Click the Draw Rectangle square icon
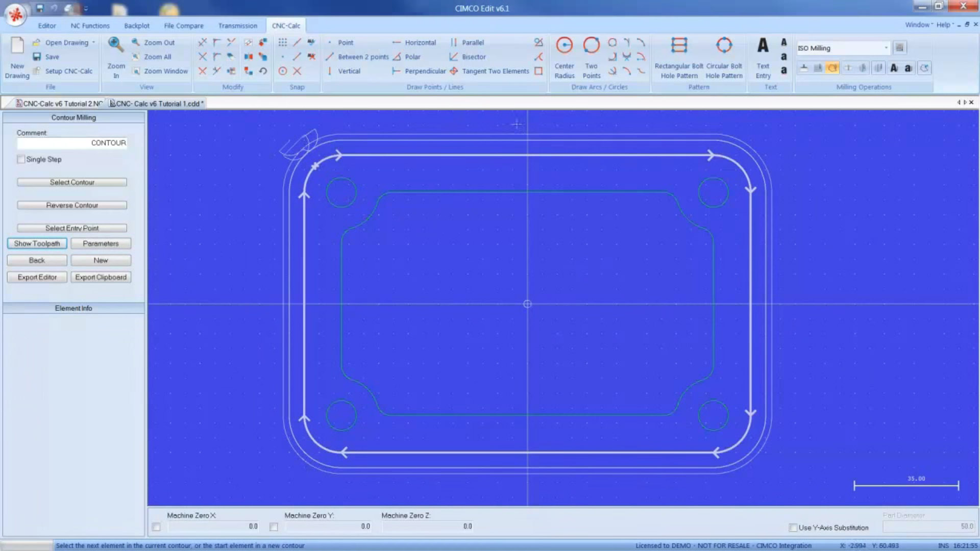980x551 pixels. click(538, 71)
